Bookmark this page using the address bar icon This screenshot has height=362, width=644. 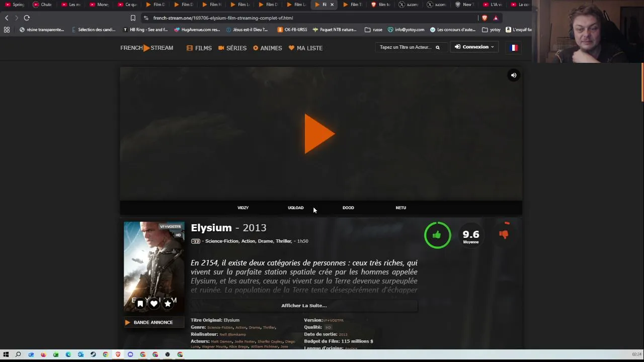(x=133, y=18)
